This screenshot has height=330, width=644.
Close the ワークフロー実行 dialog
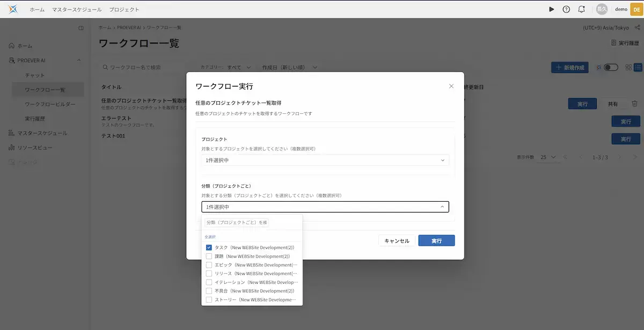(451, 86)
